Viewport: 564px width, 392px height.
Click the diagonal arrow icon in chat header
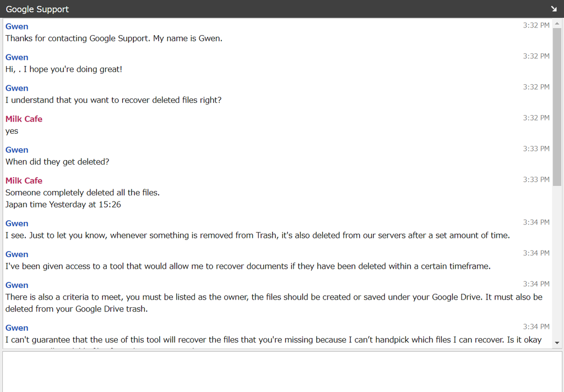[x=554, y=9]
